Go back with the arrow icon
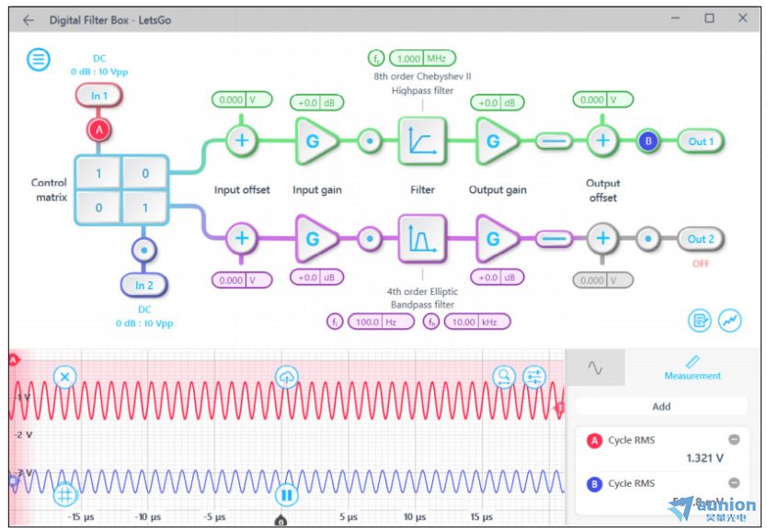This screenshot has width=767, height=532. 29,20
